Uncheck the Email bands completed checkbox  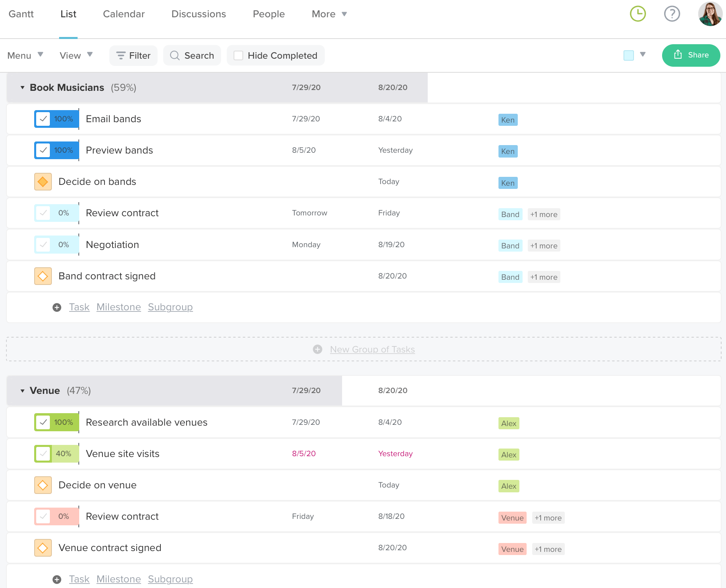click(x=43, y=119)
